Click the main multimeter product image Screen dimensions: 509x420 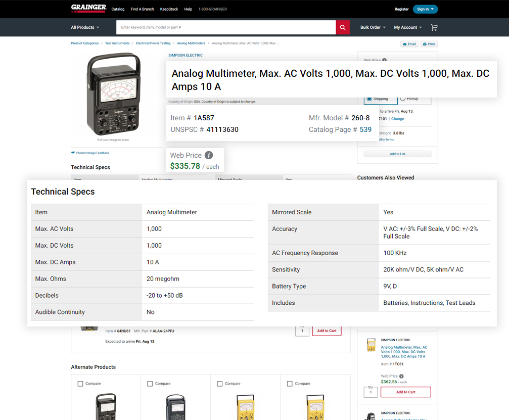pos(114,94)
